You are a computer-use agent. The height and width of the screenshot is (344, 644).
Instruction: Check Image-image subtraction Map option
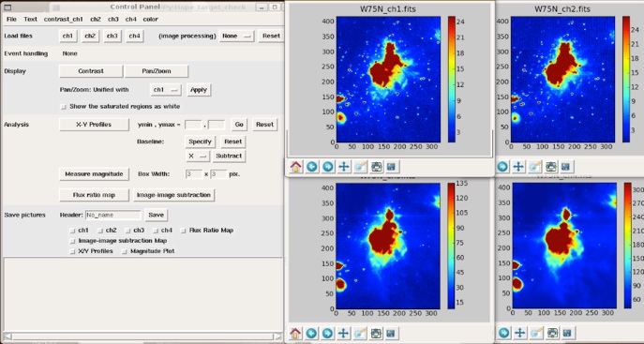coord(73,241)
